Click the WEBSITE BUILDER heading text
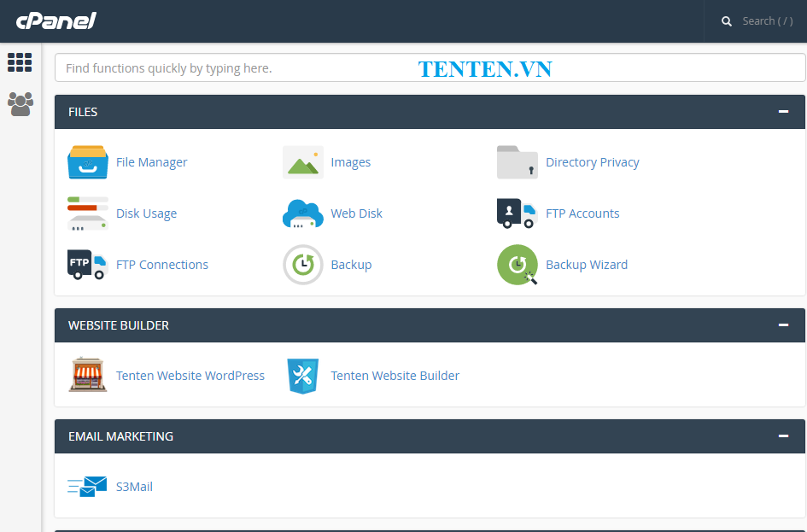Viewport: 807px width, 532px height. [x=119, y=325]
